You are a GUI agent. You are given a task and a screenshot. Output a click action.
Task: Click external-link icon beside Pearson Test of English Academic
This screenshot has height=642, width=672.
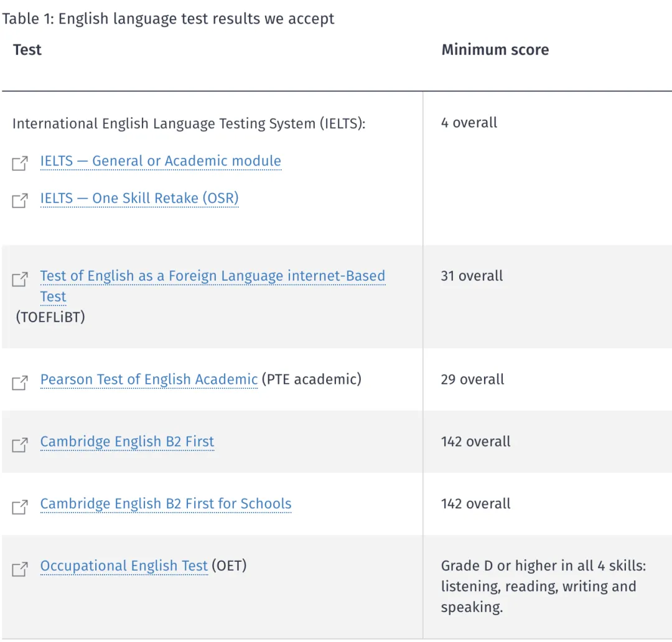click(x=20, y=383)
